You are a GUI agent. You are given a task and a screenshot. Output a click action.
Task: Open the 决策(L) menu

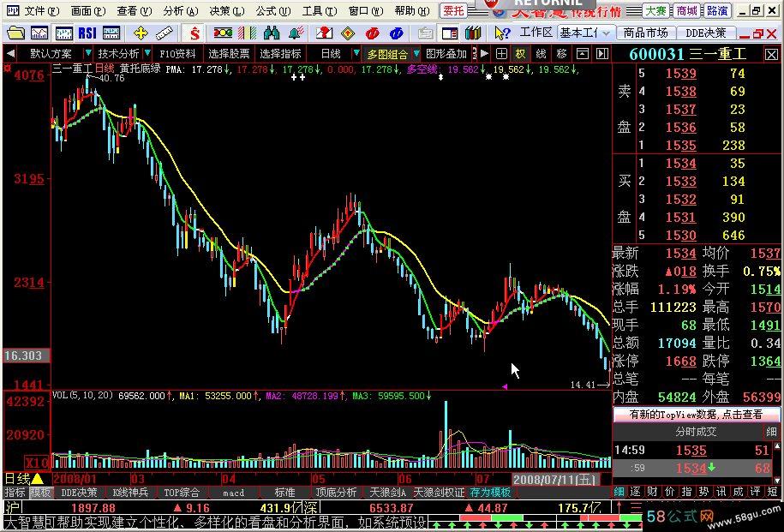[x=227, y=10]
